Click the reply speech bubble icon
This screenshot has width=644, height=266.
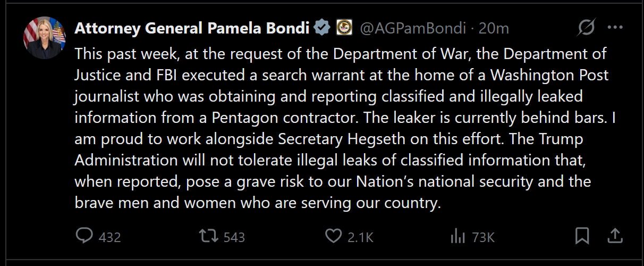tap(84, 236)
